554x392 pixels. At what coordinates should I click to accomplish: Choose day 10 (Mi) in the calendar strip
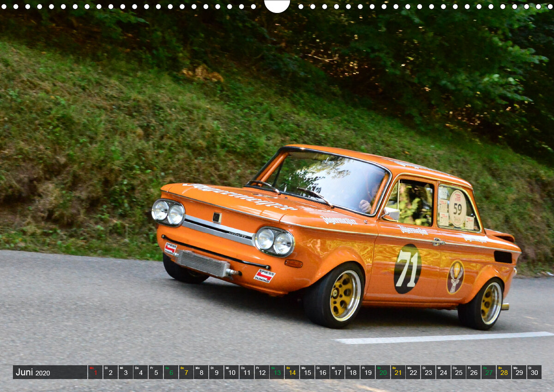pos(231,372)
